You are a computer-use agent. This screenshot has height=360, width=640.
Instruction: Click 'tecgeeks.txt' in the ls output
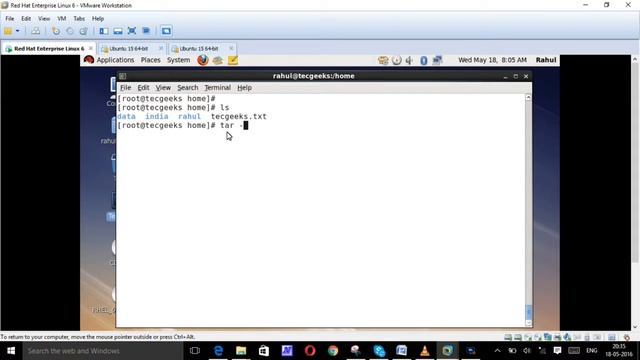pyautogui.click(x=239, y=117)
